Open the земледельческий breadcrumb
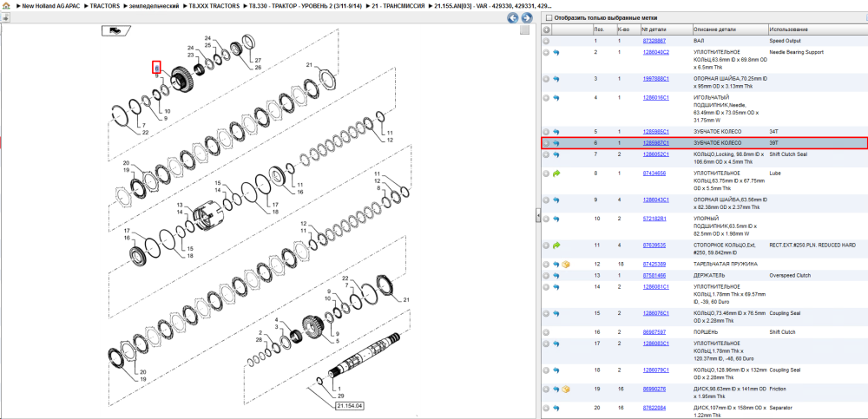 click(155, 5)
